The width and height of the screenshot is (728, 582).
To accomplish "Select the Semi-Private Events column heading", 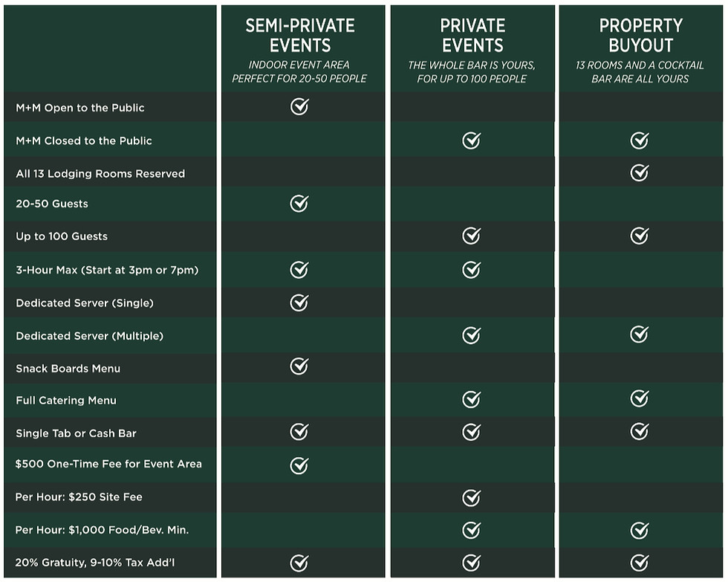I will pos(300,35).
